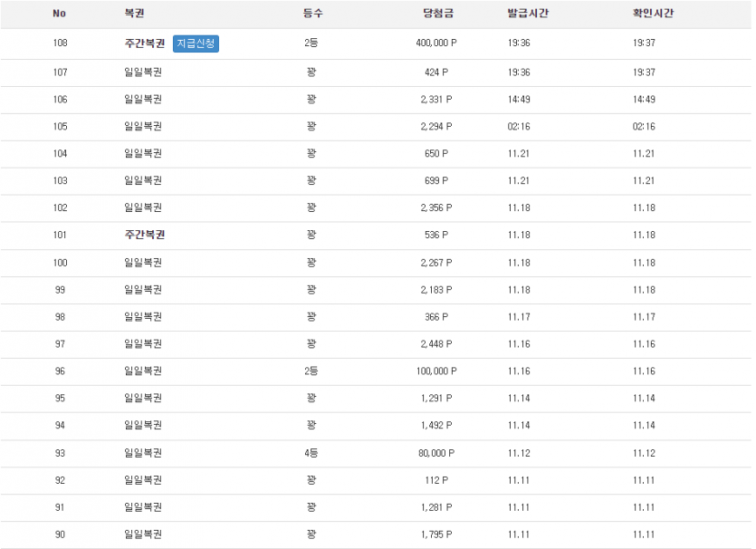
Task: Select the 4등 rank in row 93
Action: click(x=312, y=452)
